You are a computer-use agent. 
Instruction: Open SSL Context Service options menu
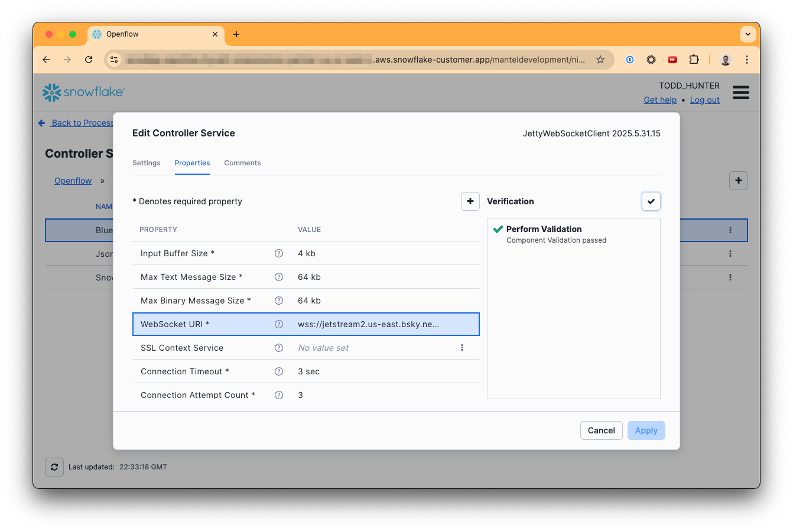462,348
